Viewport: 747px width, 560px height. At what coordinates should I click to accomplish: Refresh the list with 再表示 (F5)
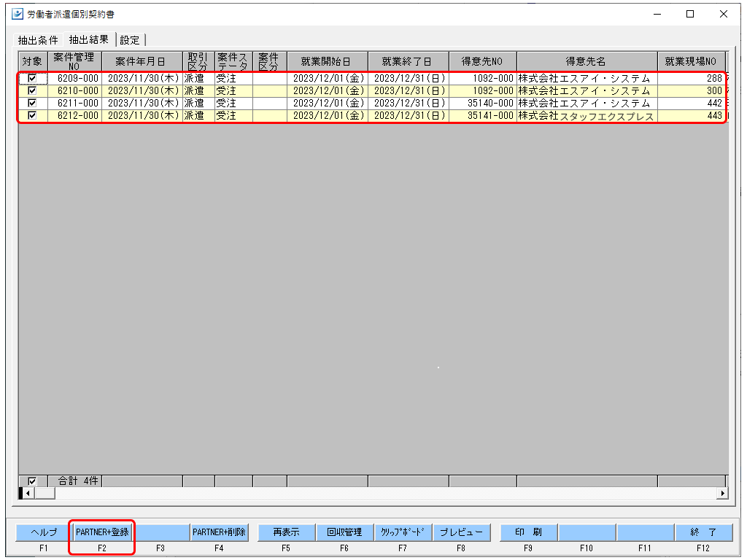pyautogui.click(x=286, y=532)
